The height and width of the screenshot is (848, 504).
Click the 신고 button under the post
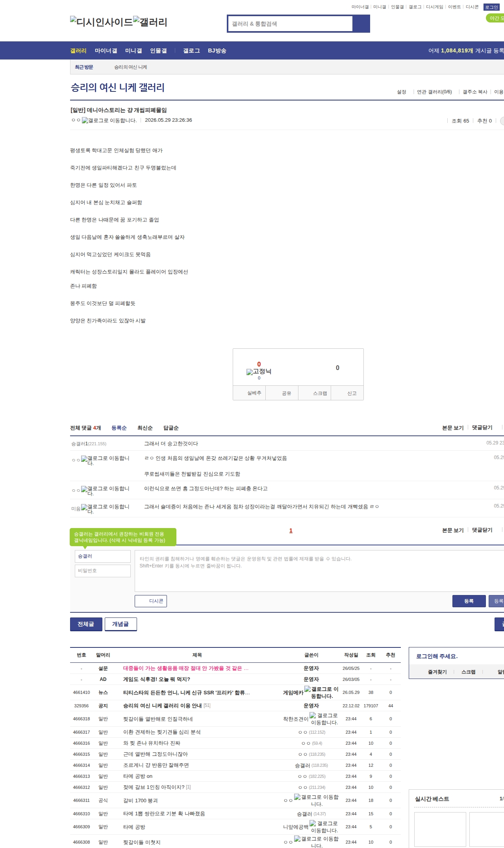347,393
